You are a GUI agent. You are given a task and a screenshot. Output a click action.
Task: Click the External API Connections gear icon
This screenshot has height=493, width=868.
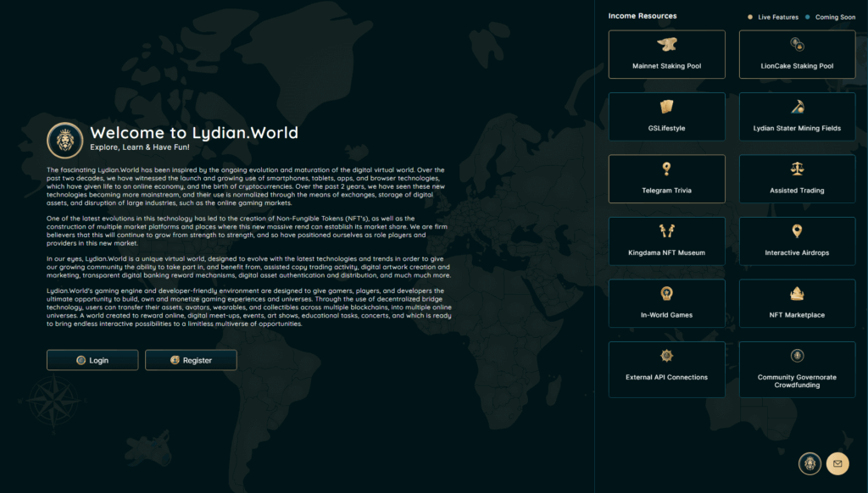click(x=666, y=356)
